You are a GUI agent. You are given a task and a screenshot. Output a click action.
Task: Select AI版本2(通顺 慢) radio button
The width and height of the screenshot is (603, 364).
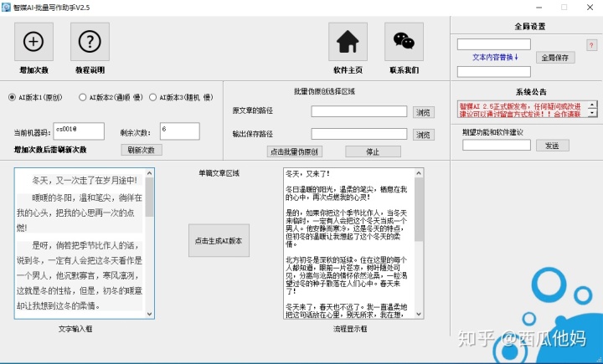tap(82, 97)
